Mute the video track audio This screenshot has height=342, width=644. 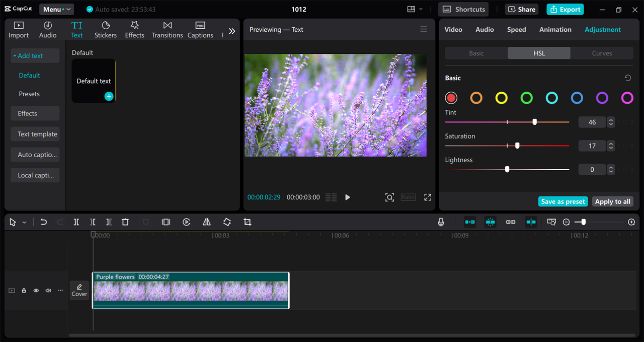[48, 291]
